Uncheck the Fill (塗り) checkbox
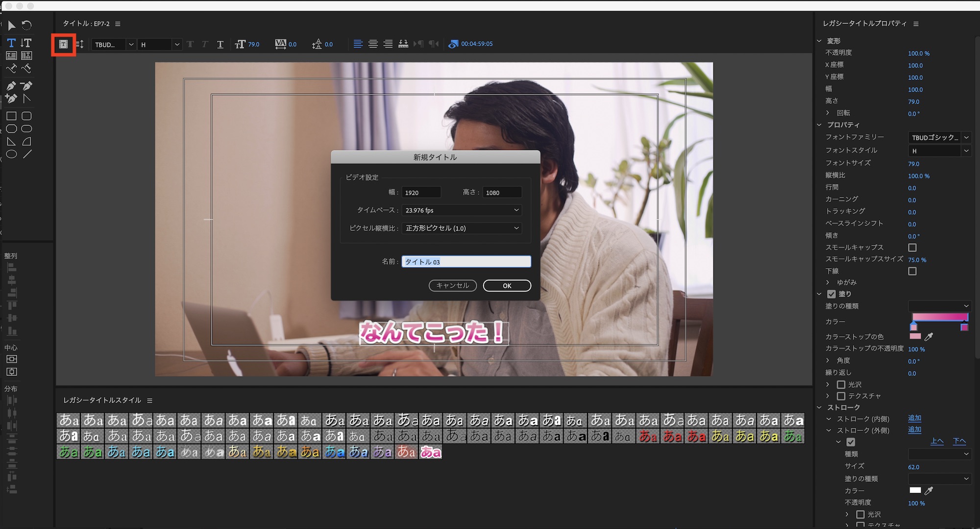This screenshot has height=529, width=980. point(831,294)
